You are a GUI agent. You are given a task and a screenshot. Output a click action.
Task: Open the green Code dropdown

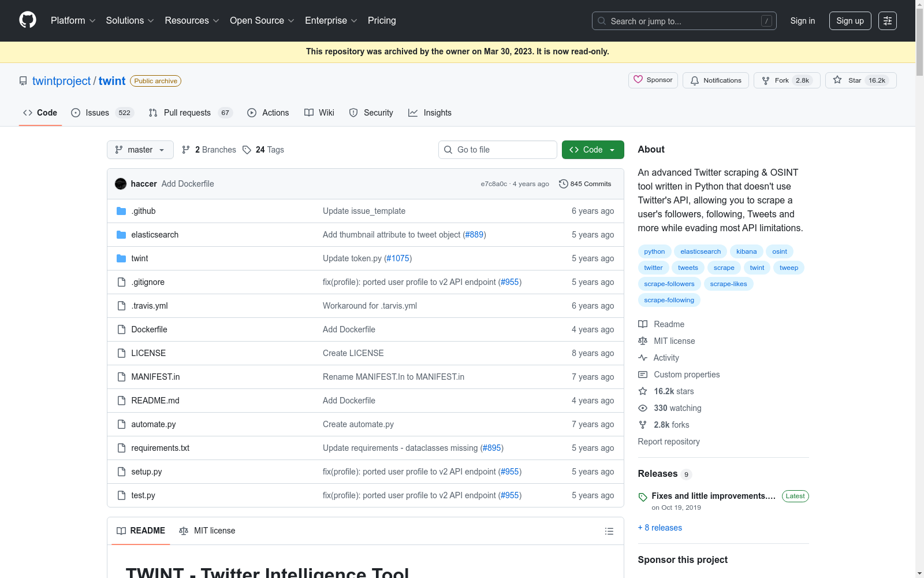click(593, 150)
